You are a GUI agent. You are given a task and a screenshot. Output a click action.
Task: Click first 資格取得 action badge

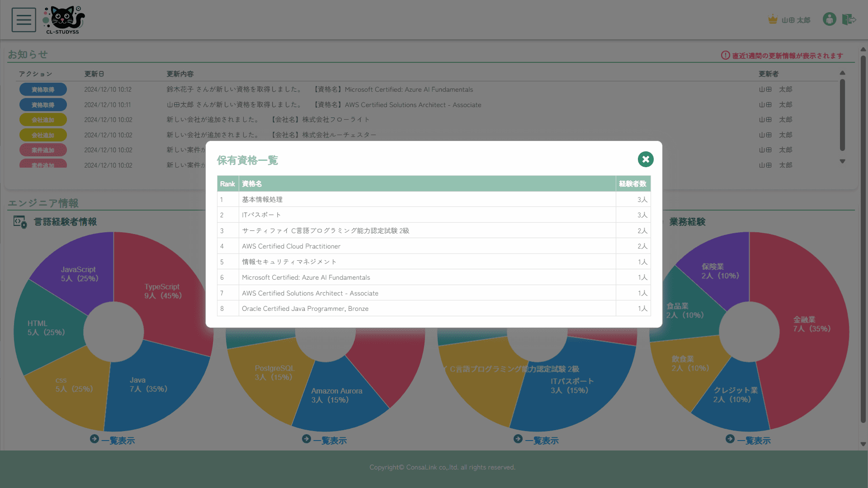43,89
